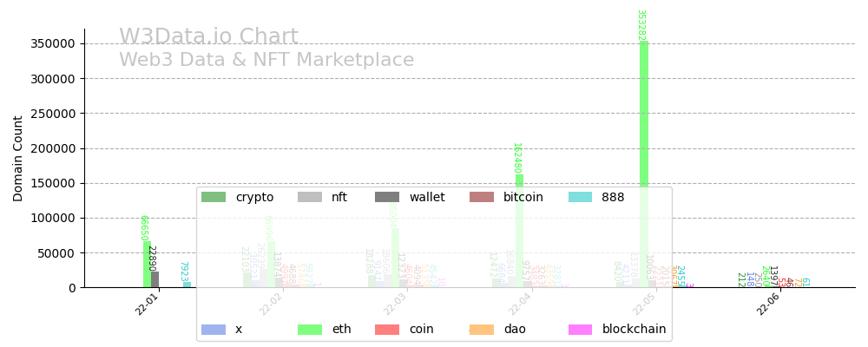868x347 pixels.
Task: Click the tall eth bar for 22-05
Action: [644, 130]
